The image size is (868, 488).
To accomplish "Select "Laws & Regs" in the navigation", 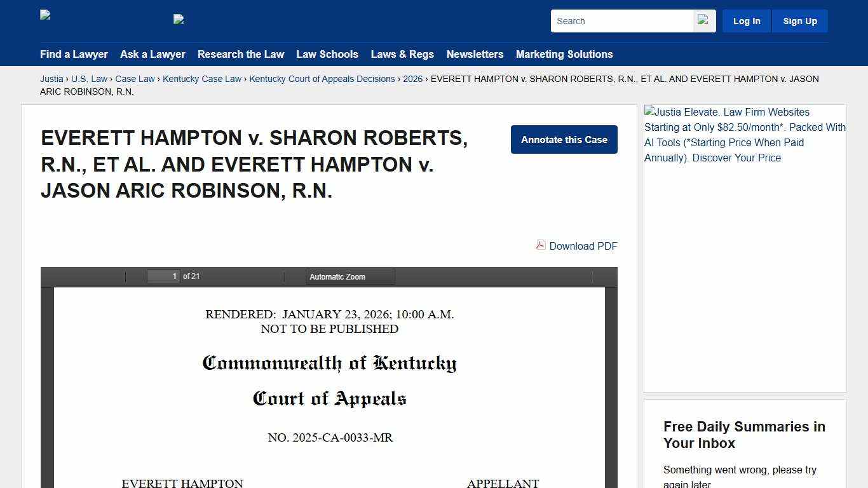I will [x=402, y=55].
